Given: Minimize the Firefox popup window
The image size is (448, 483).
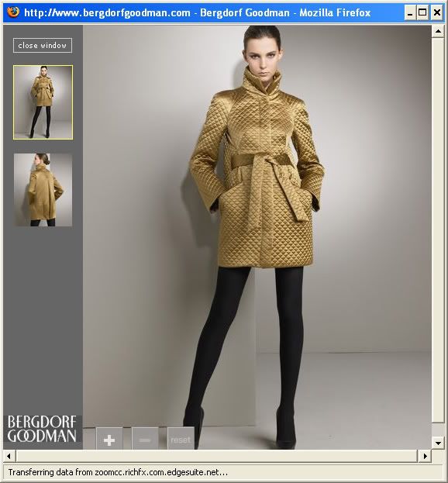Looking at the screenshot, I should (x=410, y=13).
